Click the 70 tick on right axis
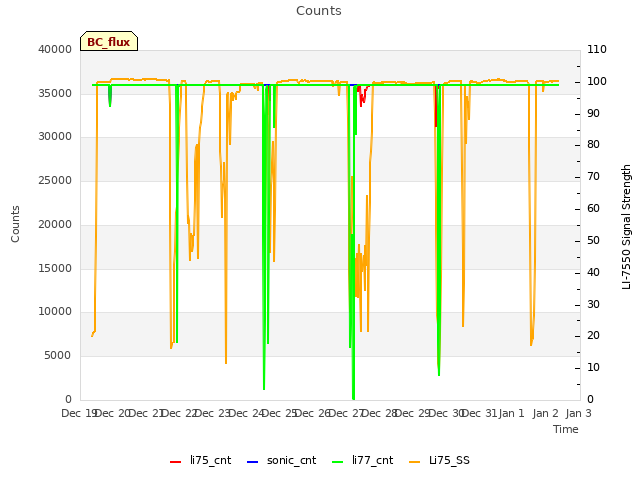The image size is (640, 480). (x=593, y=177)
